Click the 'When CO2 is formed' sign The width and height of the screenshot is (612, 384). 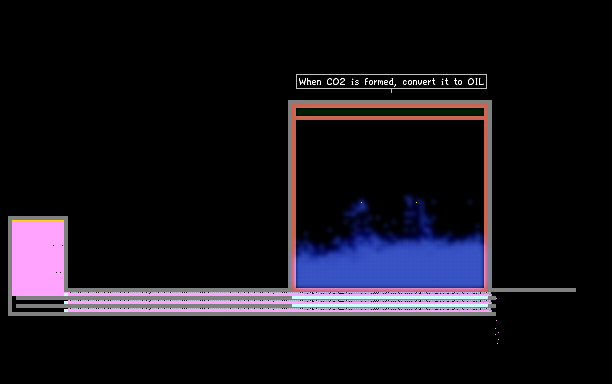click(x=391, y=82)
